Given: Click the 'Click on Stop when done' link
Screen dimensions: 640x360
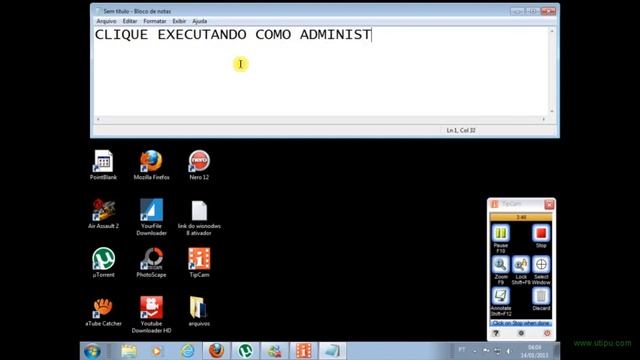Looking at the screenshot, I should coord(521,323).
